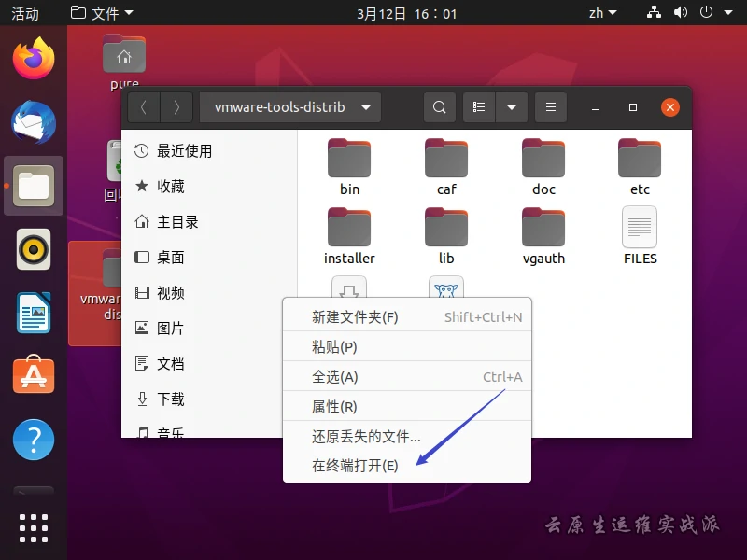The width and height of the screenshot is (747, 560).
Task: Choose 在终端打开(E) in context menu
Action: click(407, 465)
